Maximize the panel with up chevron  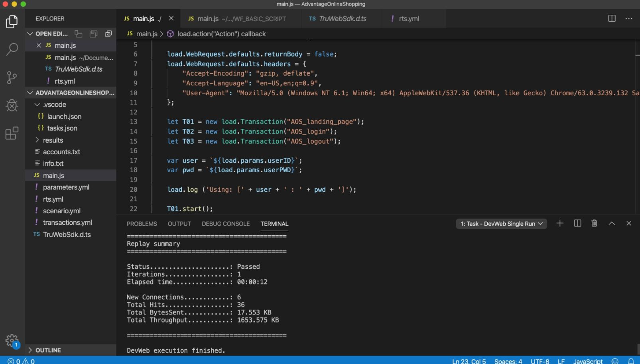(612, 223)
